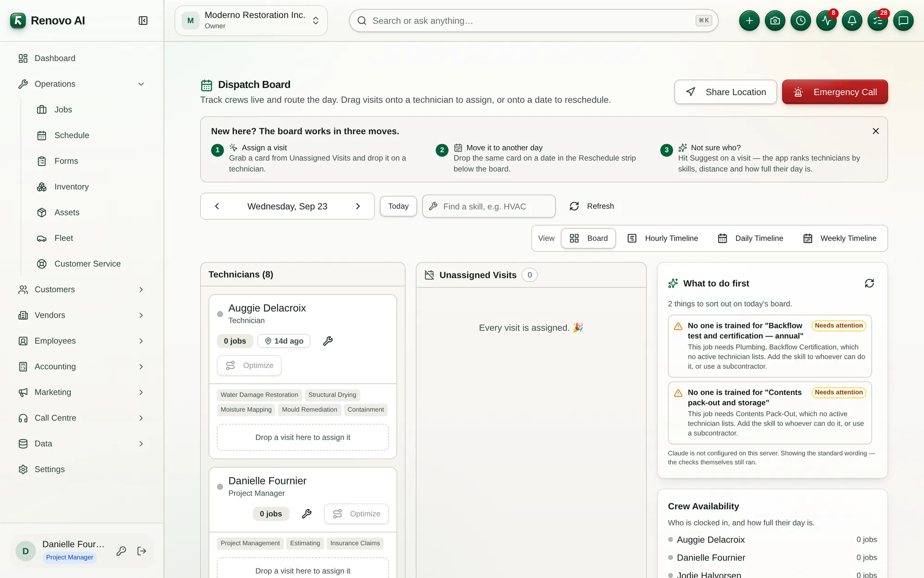Click the Share Location button
This screenshot has height=578, width=924.
pos(725,92)
